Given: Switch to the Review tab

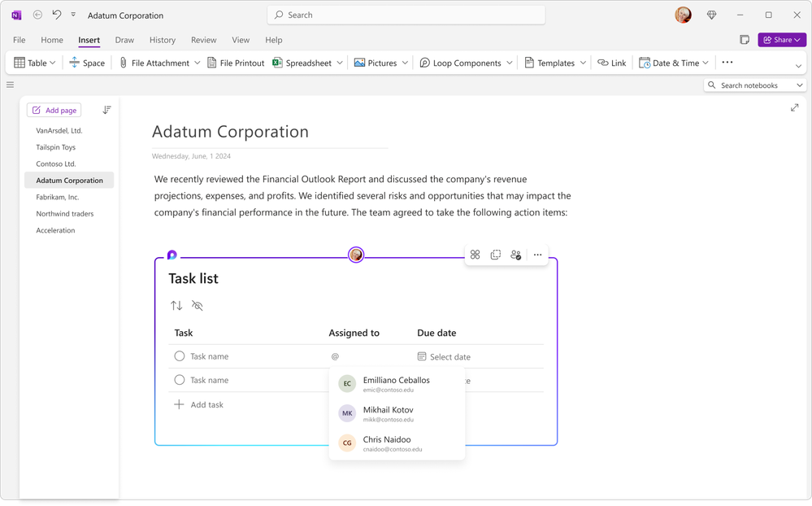Looking at the screenshot, I should point(203,40).
